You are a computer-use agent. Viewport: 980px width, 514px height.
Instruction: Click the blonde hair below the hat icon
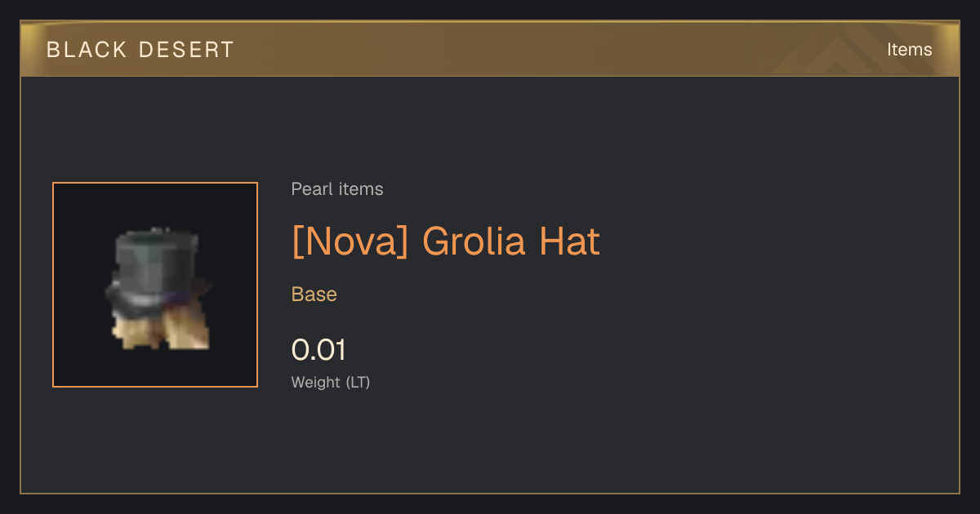pos(159,330)
